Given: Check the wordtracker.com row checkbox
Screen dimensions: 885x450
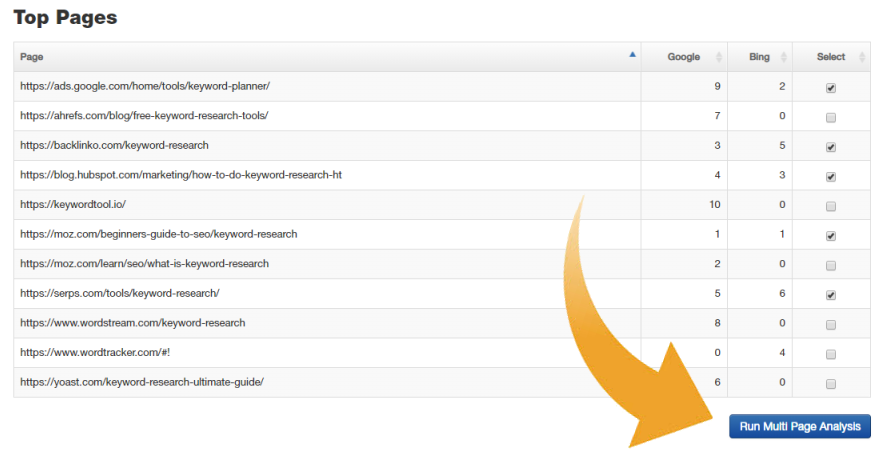Looking at the screenshot, I should tap(831, 354).
